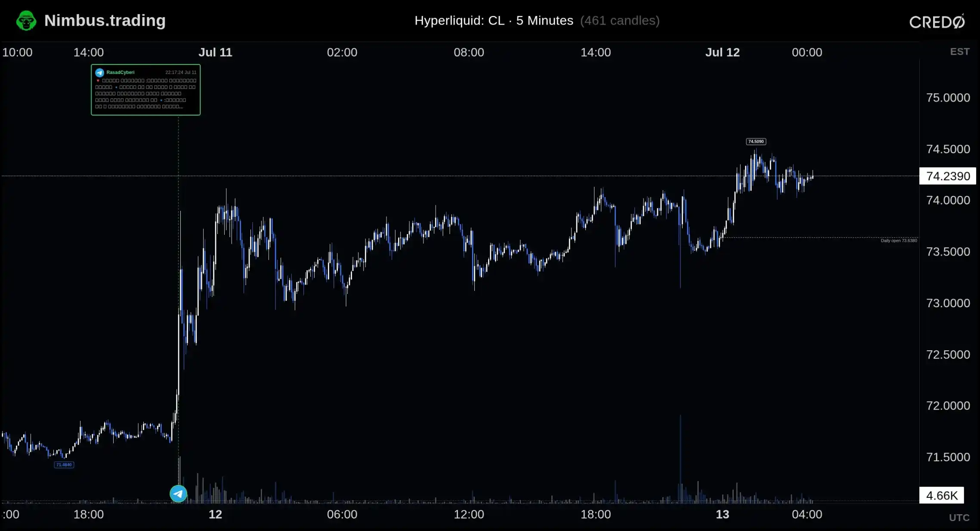
Task: Open the RasadCyberi message card body text
Action: (x=145, y=93)
